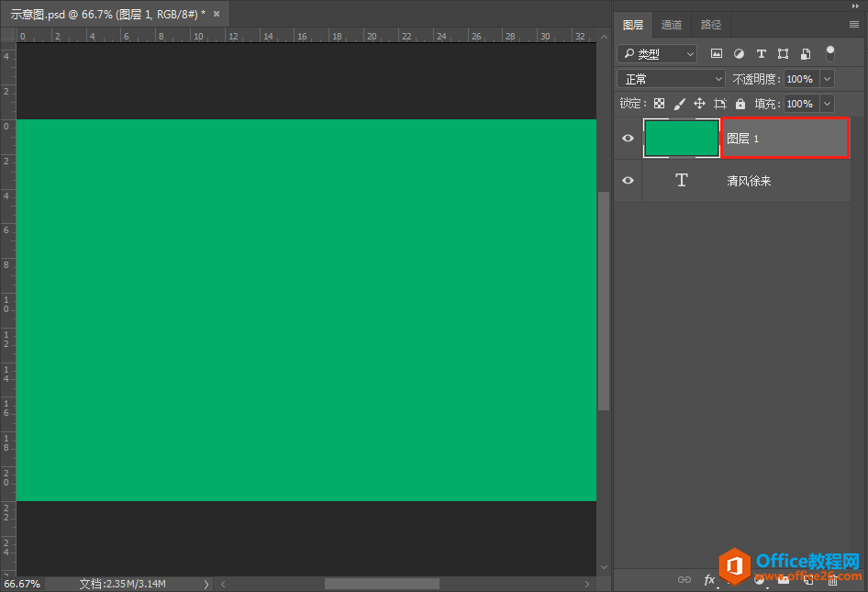Open the 类型 filter type dropdown
868x592 pixels.
(x=657, y=54)
